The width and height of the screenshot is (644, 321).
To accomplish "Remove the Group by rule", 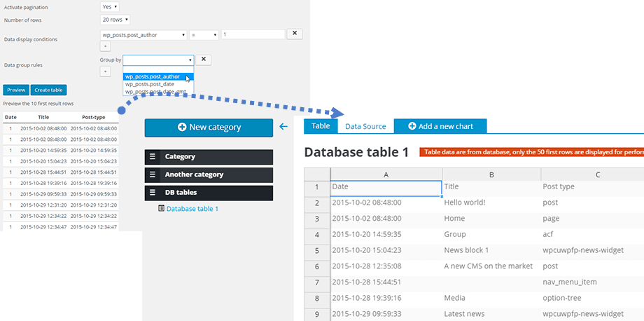I will (202, 60).
